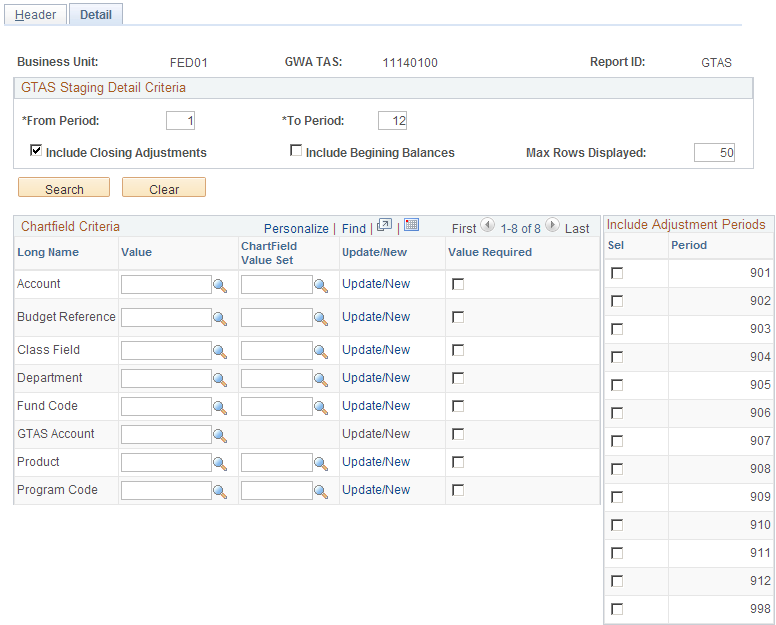776x625 pixels.
Task: Click the Clear button
Action: [164, 188]
